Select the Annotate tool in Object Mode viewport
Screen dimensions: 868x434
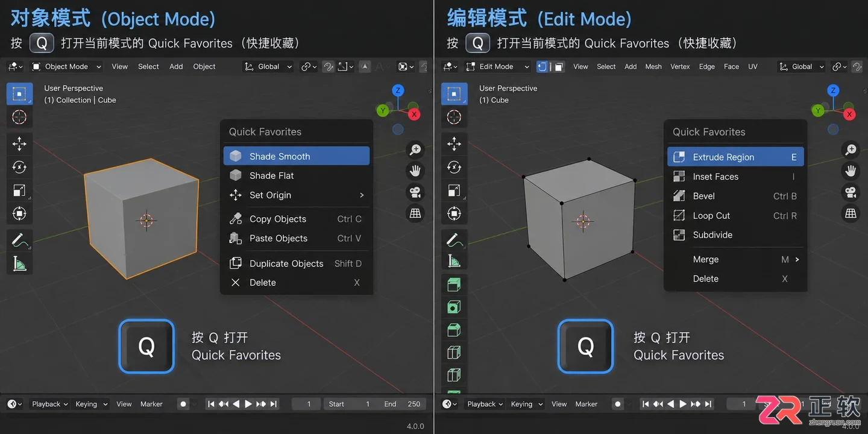[x=19, y=240]
